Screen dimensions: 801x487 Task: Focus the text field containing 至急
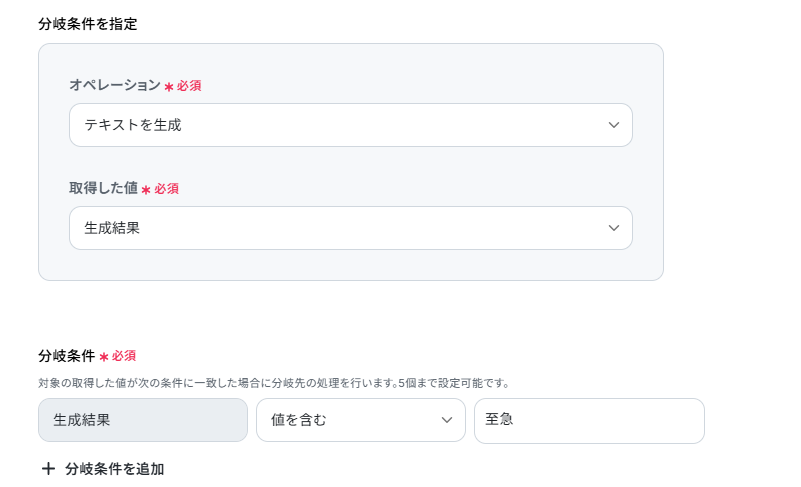pos(589,420)
